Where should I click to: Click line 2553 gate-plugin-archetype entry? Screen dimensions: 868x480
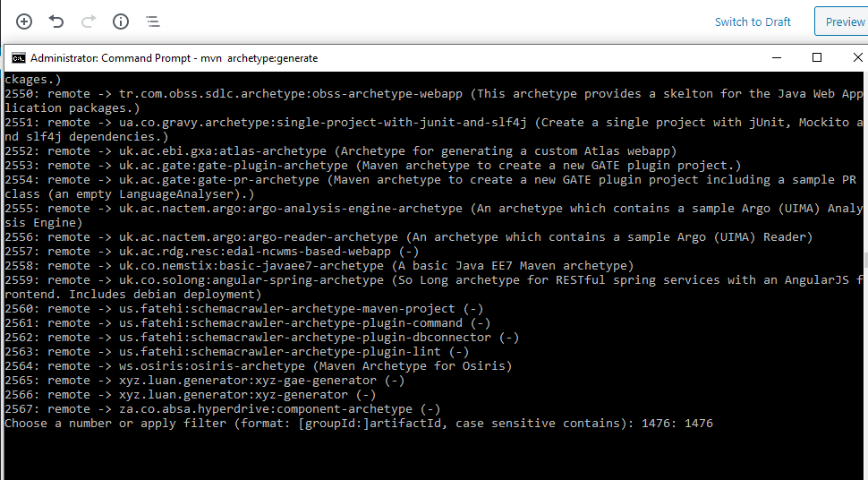pos(372,166)
